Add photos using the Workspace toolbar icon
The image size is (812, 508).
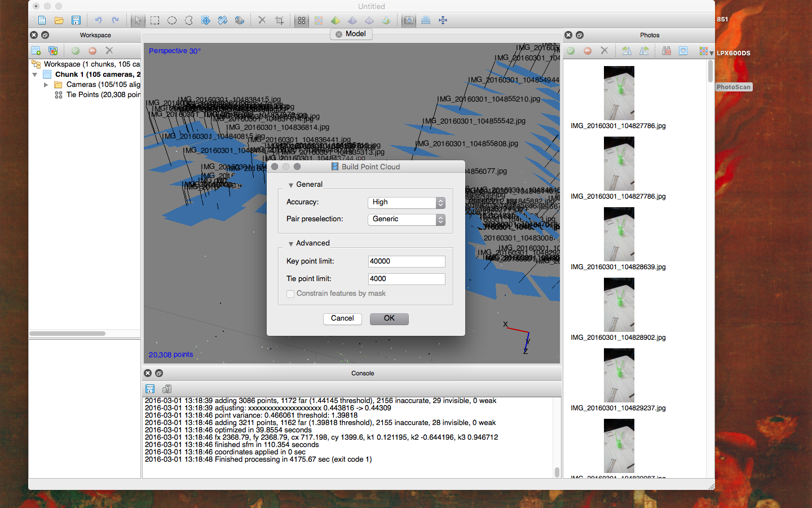click(x=53, y=51)
